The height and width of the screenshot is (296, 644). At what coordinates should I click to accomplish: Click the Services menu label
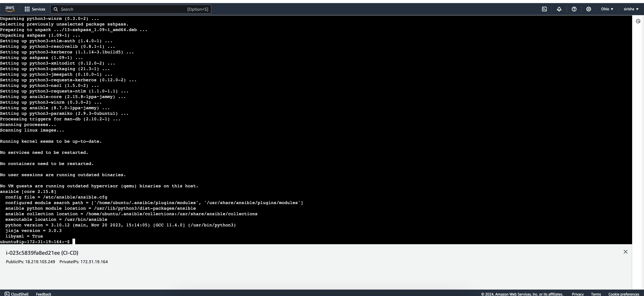[x=38, y=9]
